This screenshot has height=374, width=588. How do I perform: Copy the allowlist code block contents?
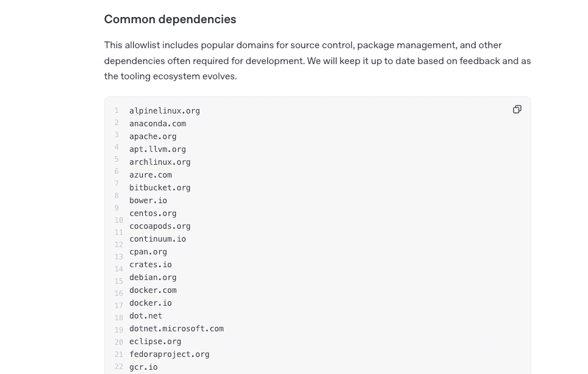point(517,109)
